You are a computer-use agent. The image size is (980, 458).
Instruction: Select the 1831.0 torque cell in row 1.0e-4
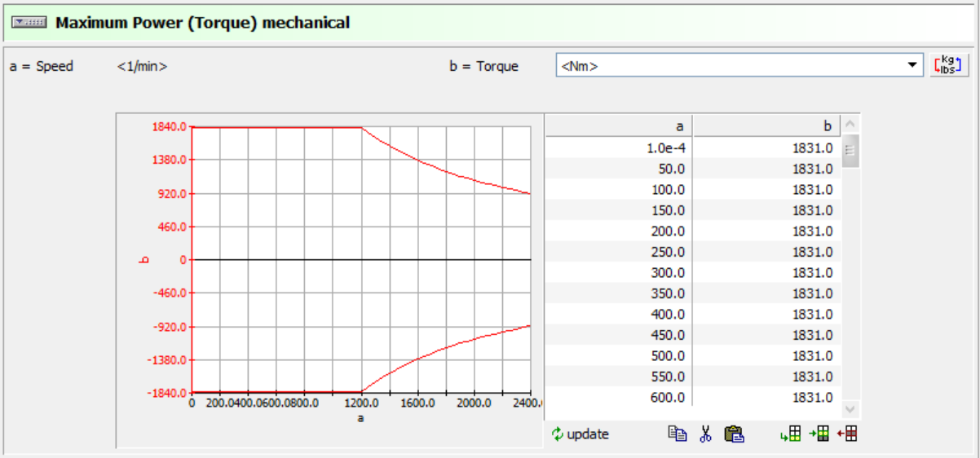pos(766,148)
